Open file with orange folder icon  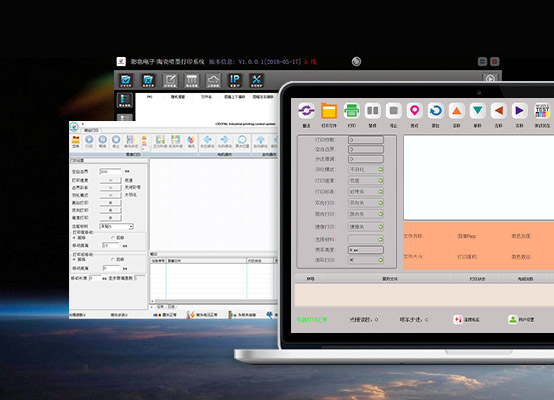coord(329,111)
